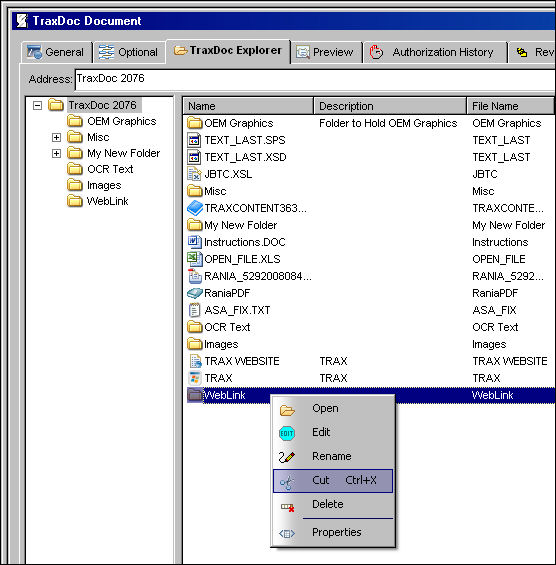This screenshot has height=565, width=556.
Task: Click the Excel icon of OPEN_FILE.XLS
Action: coord(195,259)
